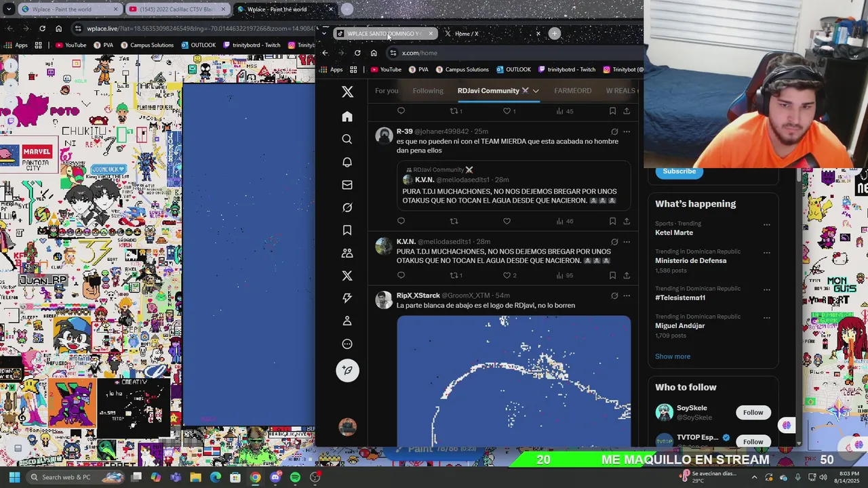This screenshot has height=488, width=868.
Task: Go to home page in front browser window
Action: point(374,53)
